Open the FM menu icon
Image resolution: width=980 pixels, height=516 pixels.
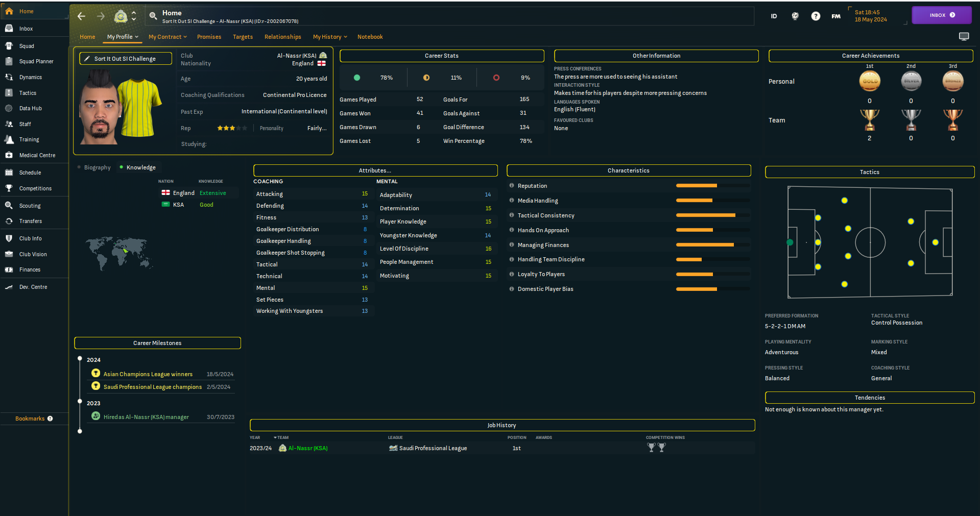(x=836, y=16)
